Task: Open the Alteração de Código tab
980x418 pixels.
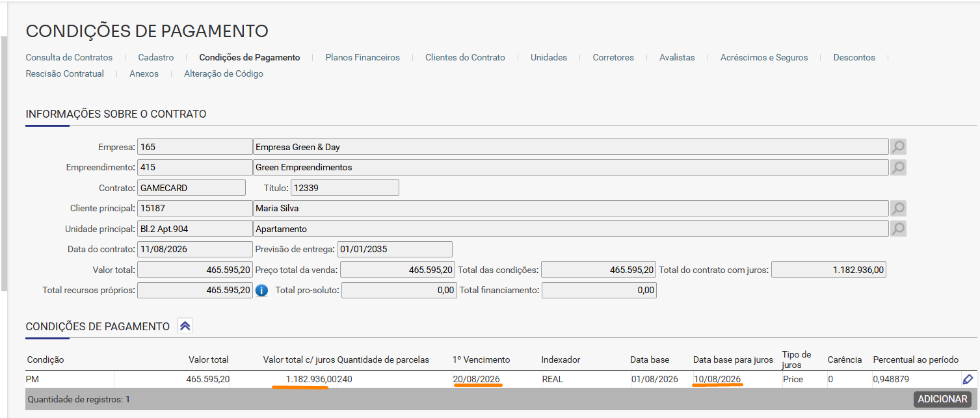Action: coord(224,73)
